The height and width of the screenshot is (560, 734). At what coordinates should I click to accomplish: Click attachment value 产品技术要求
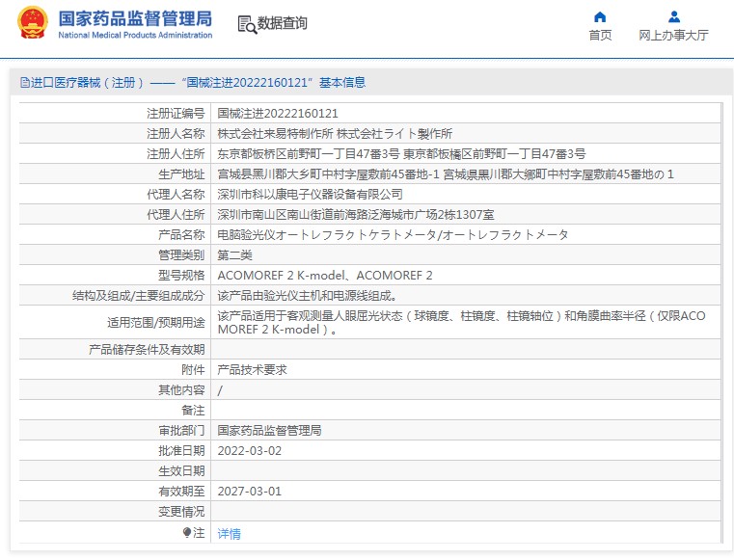coord(253,369)
